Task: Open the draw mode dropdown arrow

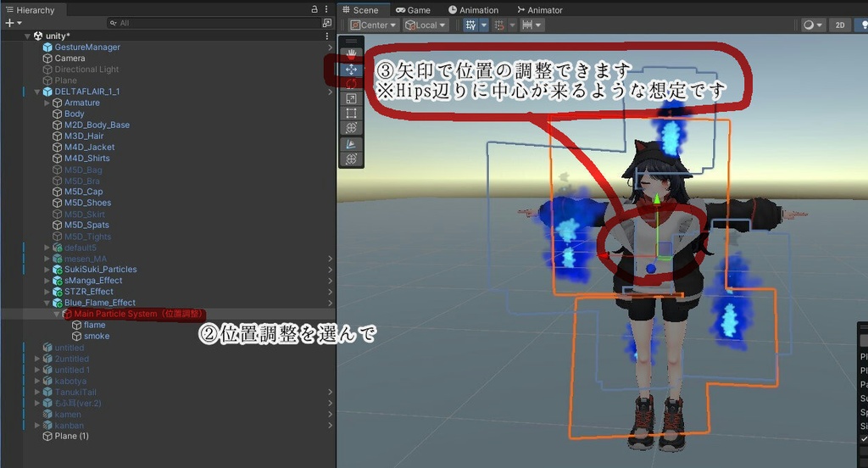Action: pyautogui.click(x=820, y=25)
